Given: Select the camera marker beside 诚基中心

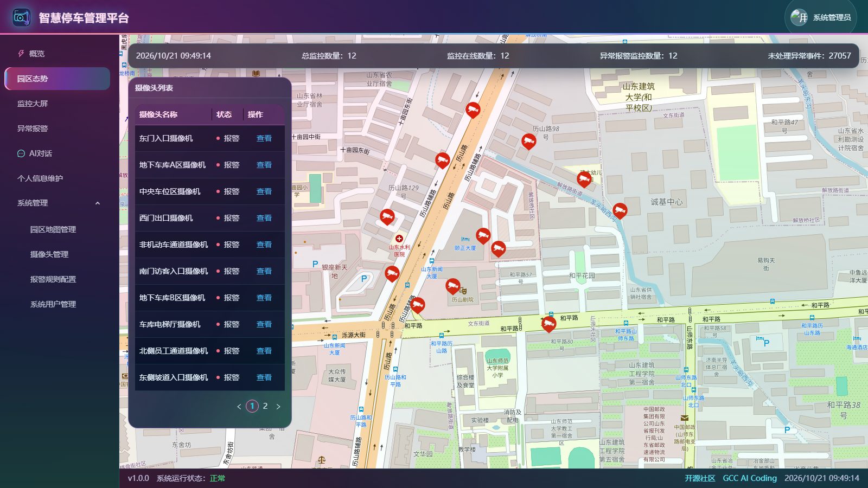Looking at the screenshot, I should click(x=620, y=210).
